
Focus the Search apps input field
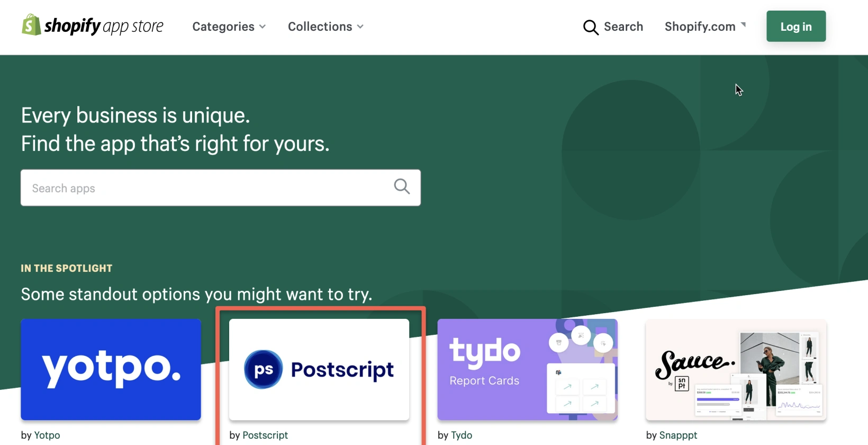coord(221,188)
